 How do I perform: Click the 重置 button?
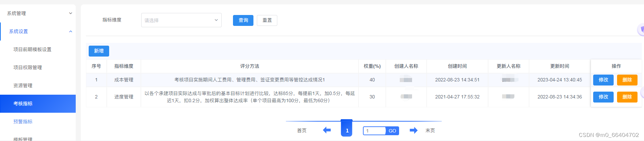point(267,20)
